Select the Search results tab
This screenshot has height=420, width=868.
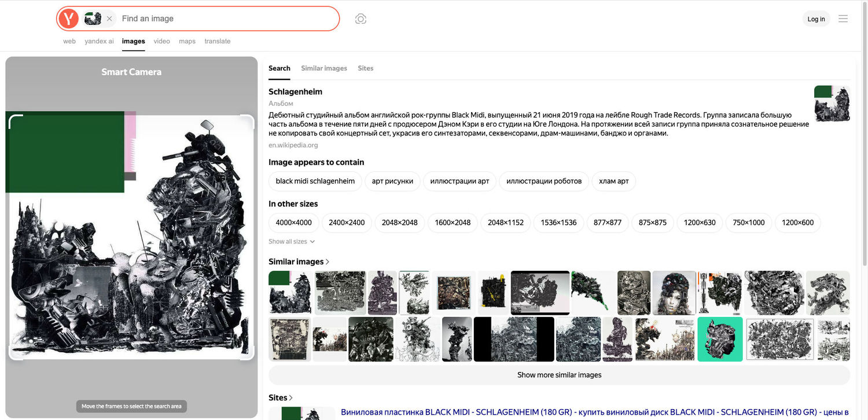coord(279,68)
